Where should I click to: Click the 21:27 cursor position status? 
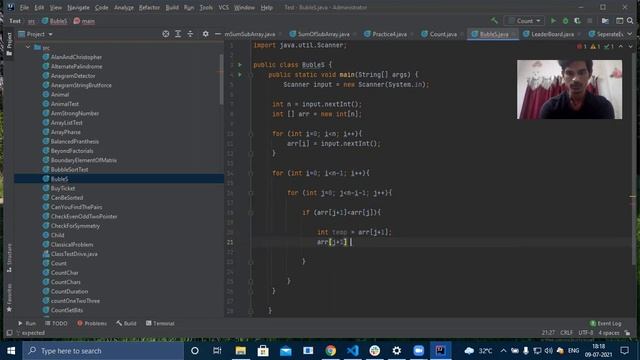[x=548, y=333]
